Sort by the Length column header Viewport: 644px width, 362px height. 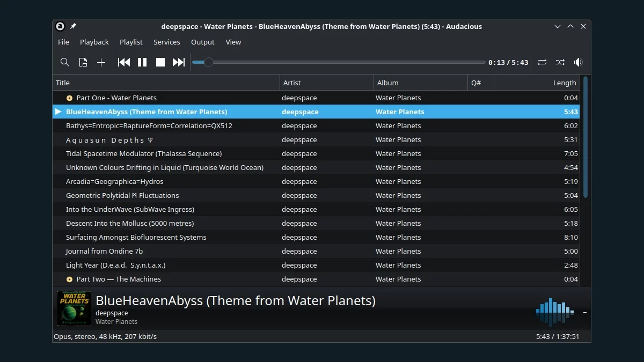tap(537, 83)
